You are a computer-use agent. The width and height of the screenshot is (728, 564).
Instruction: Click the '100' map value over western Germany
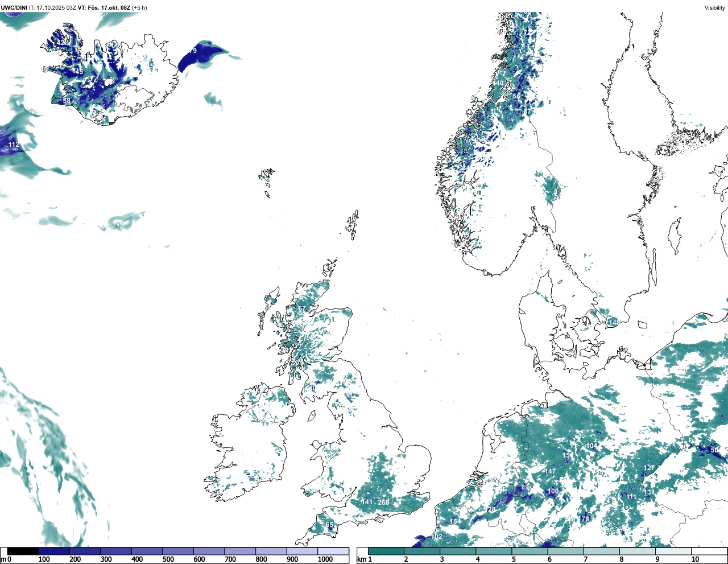(x=553, y=491)
